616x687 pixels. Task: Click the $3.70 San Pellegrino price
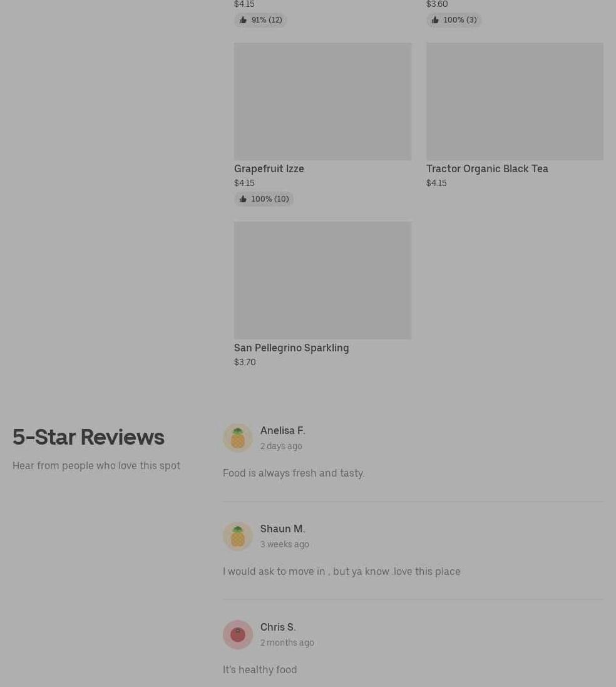click(x=245, y=363)
